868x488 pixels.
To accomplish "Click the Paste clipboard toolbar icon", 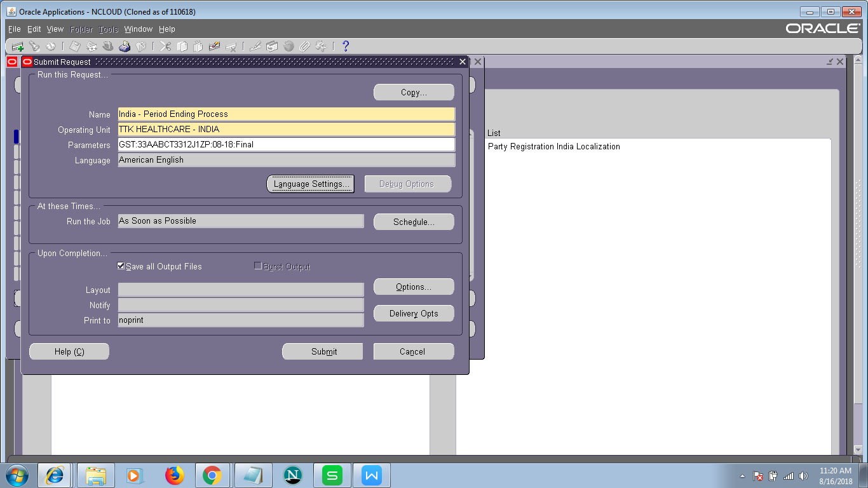I will tap(198, 46).
